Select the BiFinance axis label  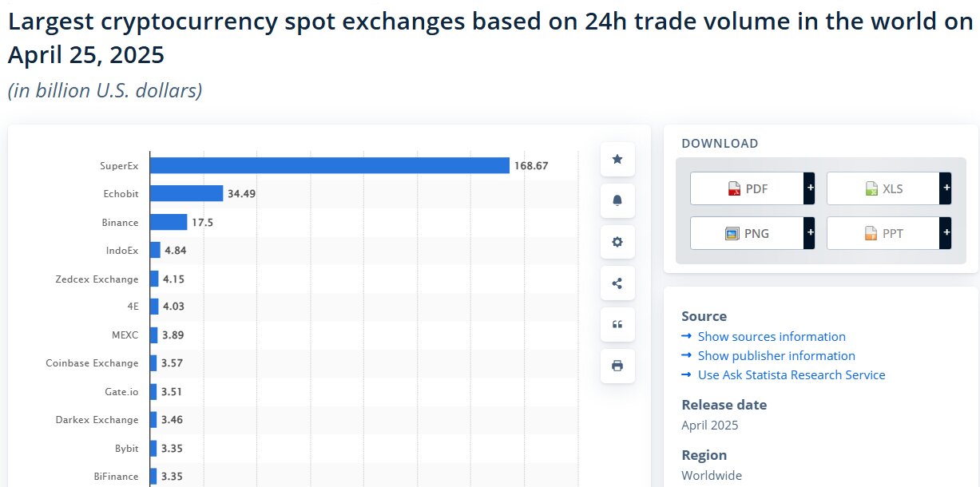[x=117, y=477]
